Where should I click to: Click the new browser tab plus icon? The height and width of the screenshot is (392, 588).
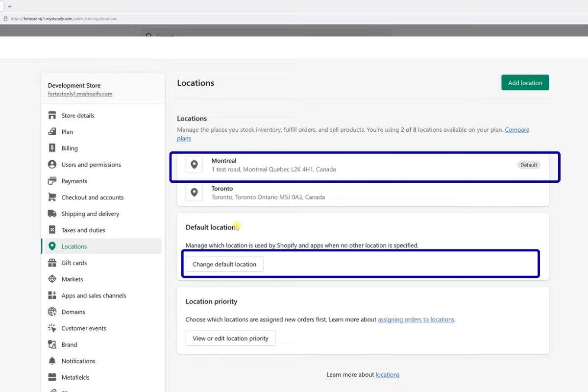coord(10,6)
